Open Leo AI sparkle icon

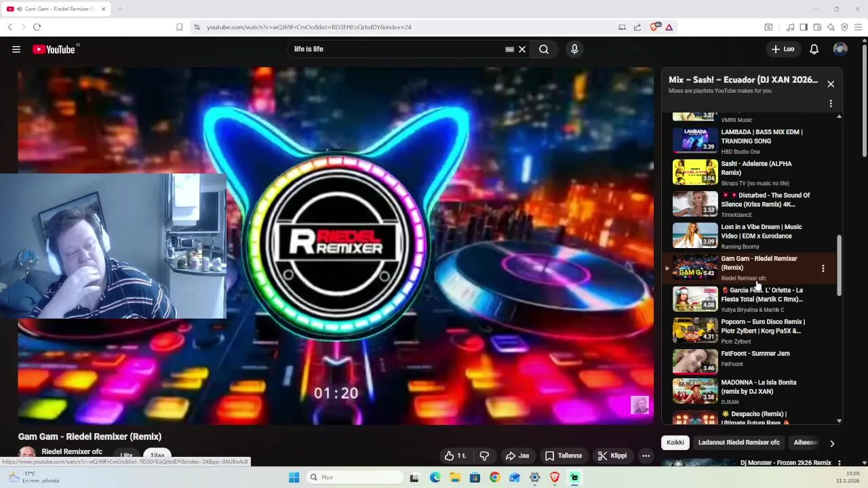[x=831, y=27]
